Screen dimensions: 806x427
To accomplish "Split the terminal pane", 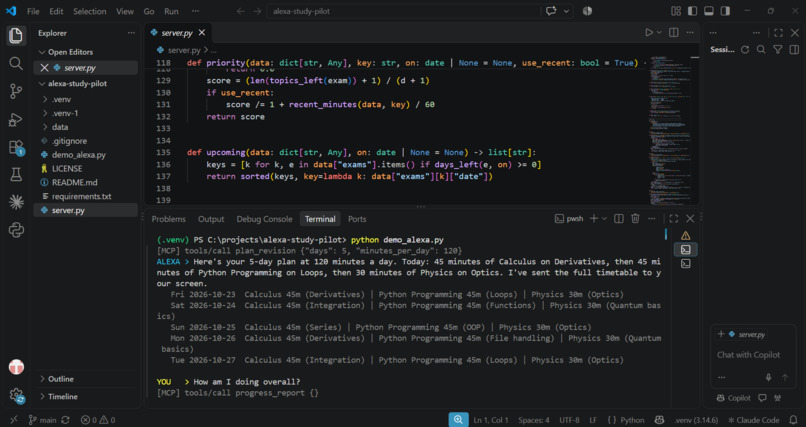I will [x=619, y=219].
